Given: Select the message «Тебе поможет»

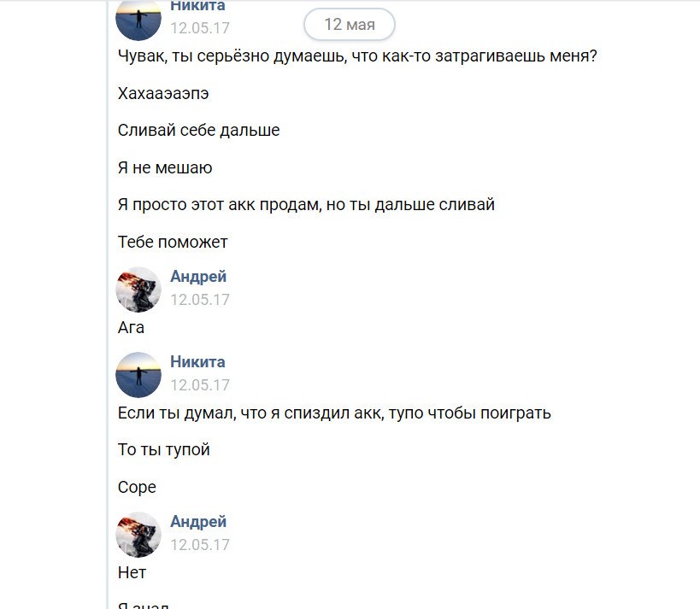Looking at the screenshot, I should point(173,242).
